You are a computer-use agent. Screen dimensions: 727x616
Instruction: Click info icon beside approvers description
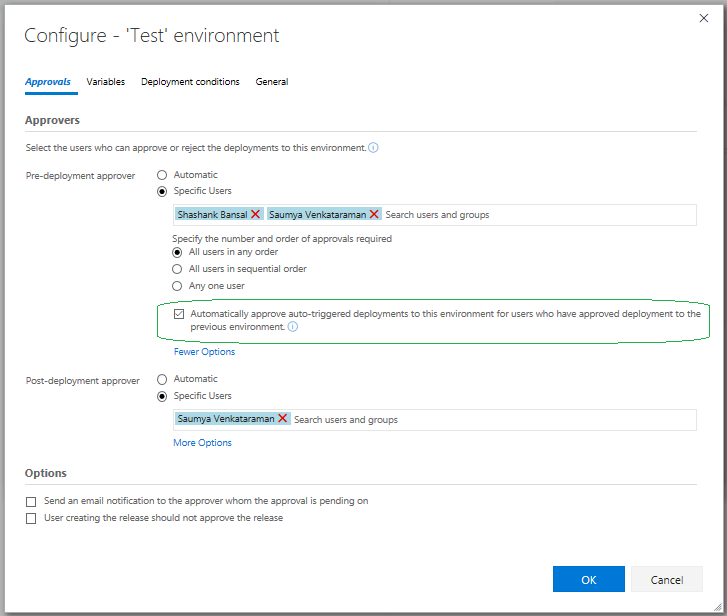point(373,148)
